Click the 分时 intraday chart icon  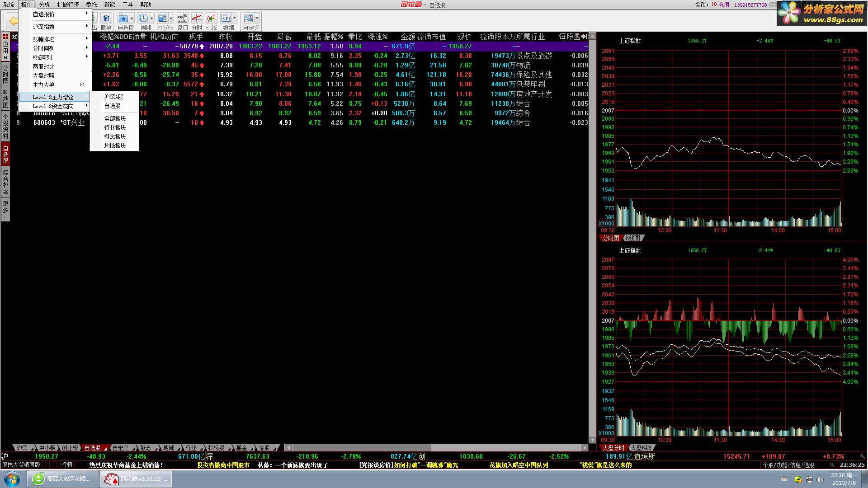click(197, 18)
